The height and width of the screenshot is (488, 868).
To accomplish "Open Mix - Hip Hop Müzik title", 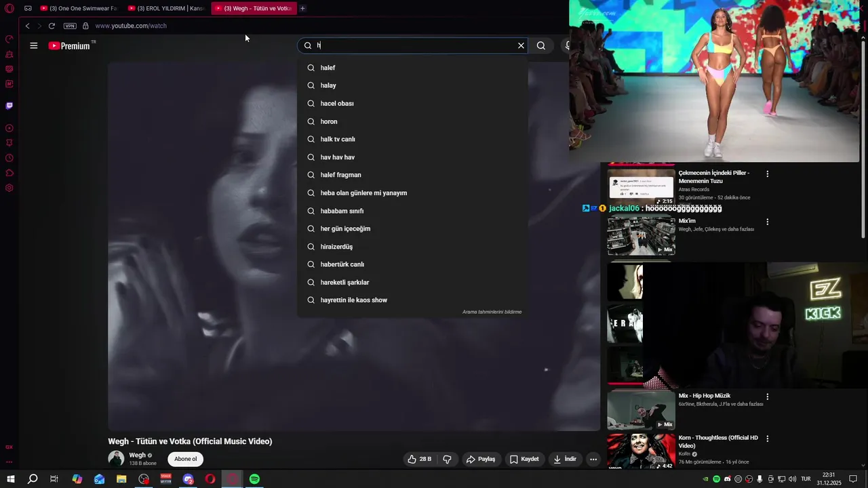I will click(x=705, y=396).
